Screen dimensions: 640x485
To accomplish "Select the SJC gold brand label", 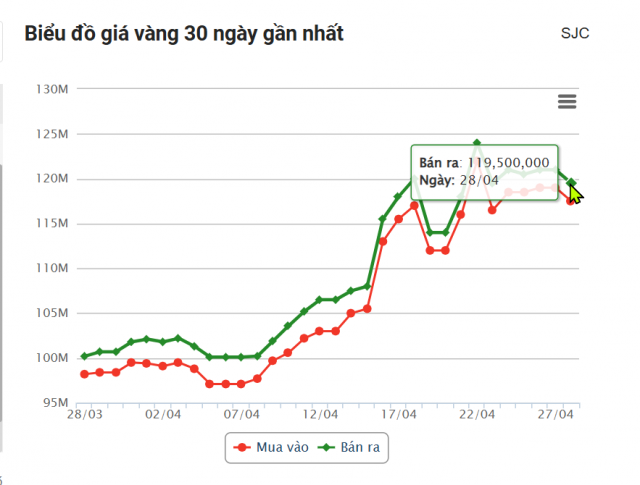I will coord(575,33).
